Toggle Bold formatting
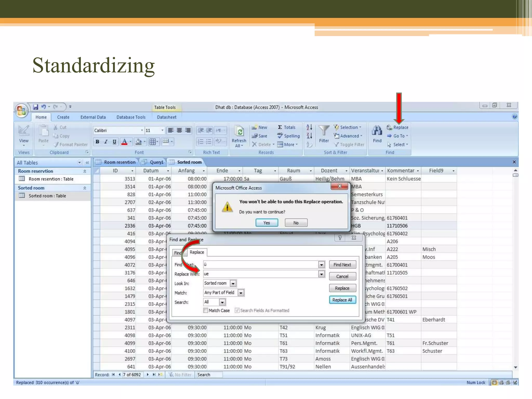Image resolution: width=532 pixels, height=399 pixels. point(97,142)
